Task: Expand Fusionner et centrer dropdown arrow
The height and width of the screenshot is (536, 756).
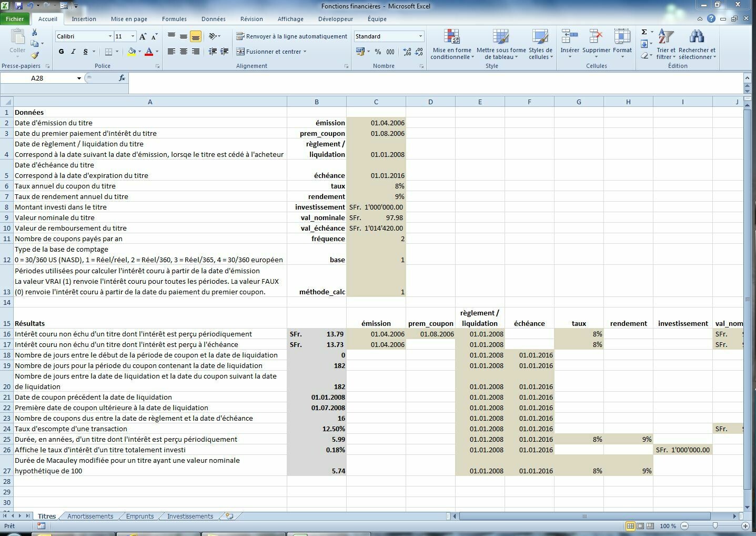Action: coord(305,52)
